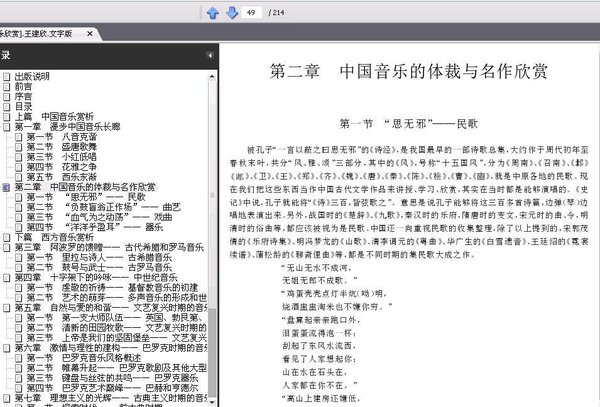600x407 pixels.
Task: Select bookmark 第二节 鼓号与武士 古罗马音乐
Action: (x=99, y=267)
